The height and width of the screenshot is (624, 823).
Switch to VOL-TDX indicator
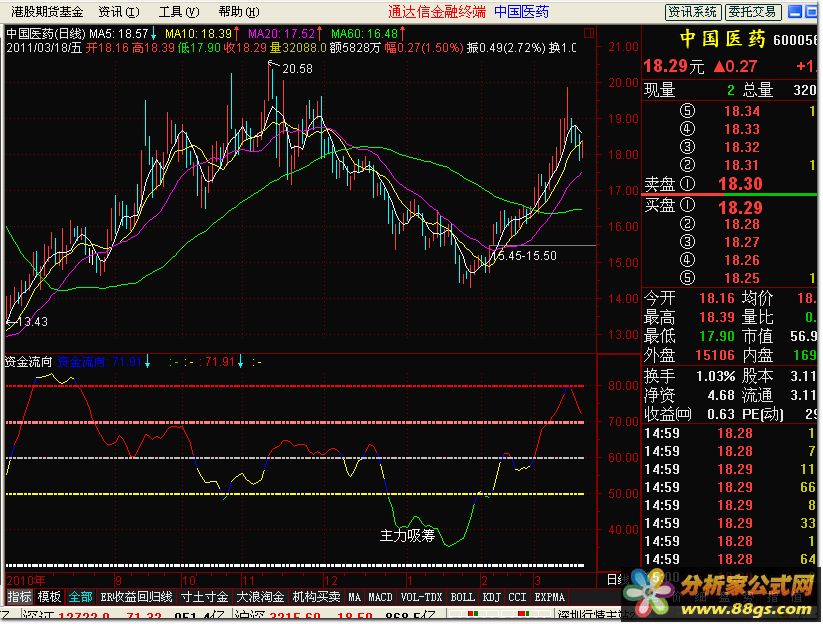tap(421, 597)
